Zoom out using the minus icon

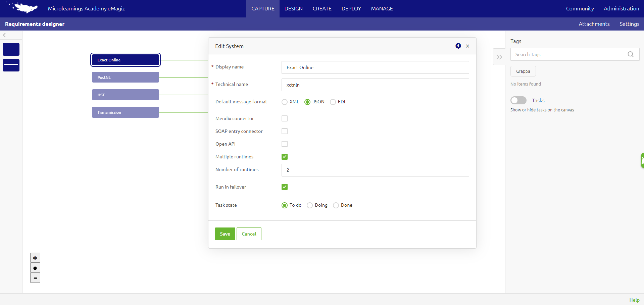point(35,278)
